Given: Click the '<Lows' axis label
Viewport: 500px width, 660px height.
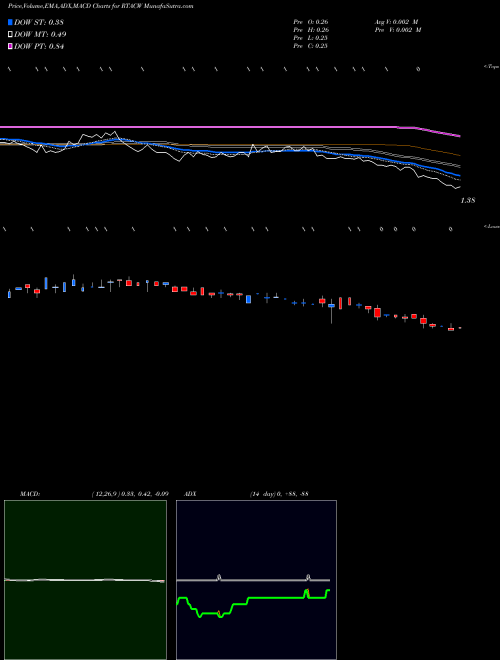Looking at the screenshot, I should [491, 226].
